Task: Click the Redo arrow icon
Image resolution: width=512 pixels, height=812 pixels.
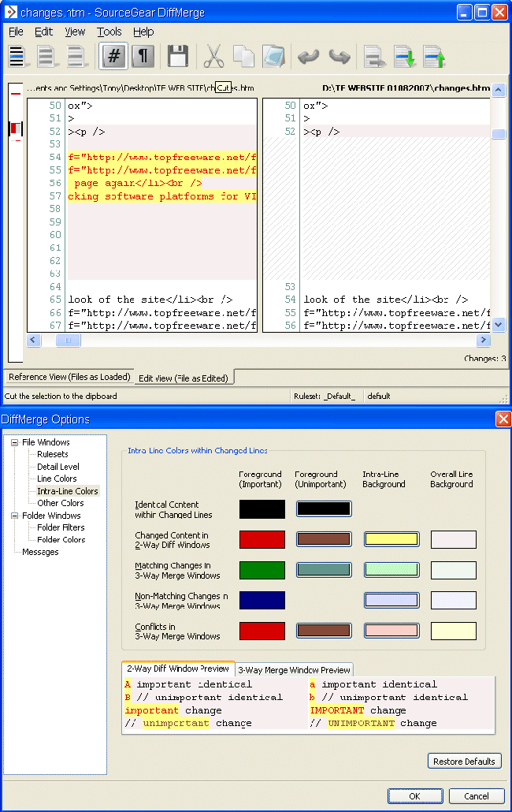Action: [x=339, y=56]
